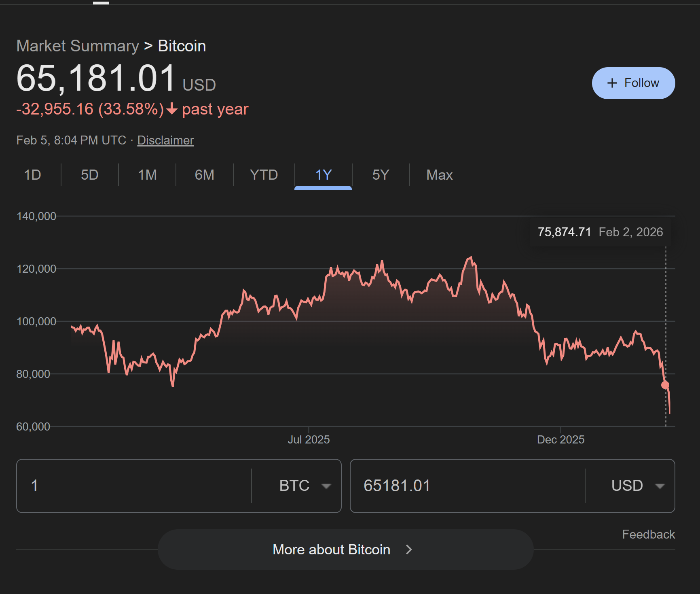Open the USD currency dropdown
This screenshot has height=594, width=700.
pyautogui.click(x=638, y=486)
